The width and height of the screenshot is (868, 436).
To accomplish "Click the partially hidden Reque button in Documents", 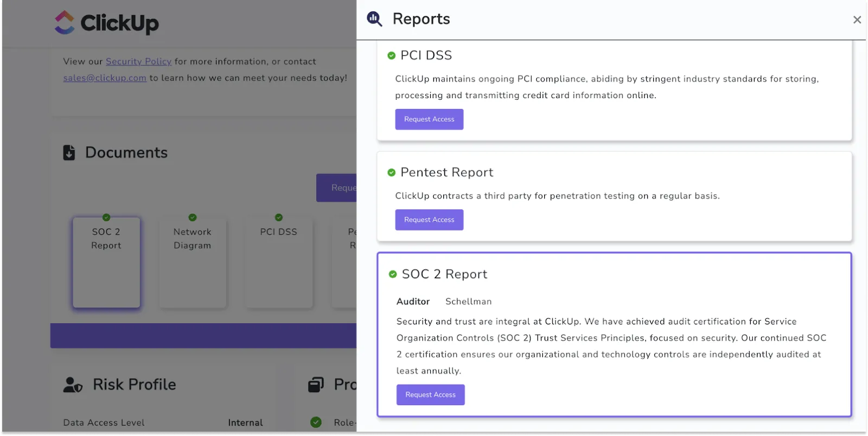I will [336, 188].
